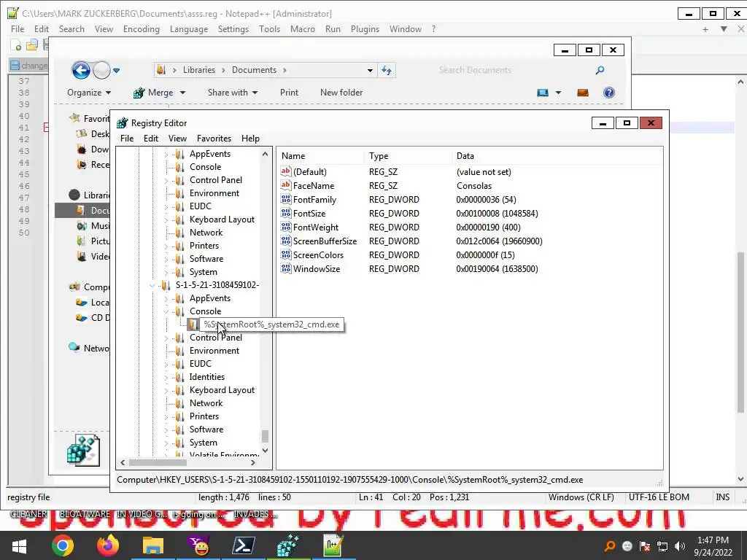Click the change view icon in Explorer
The image size is (747, 560).
[x=543, y=93]
